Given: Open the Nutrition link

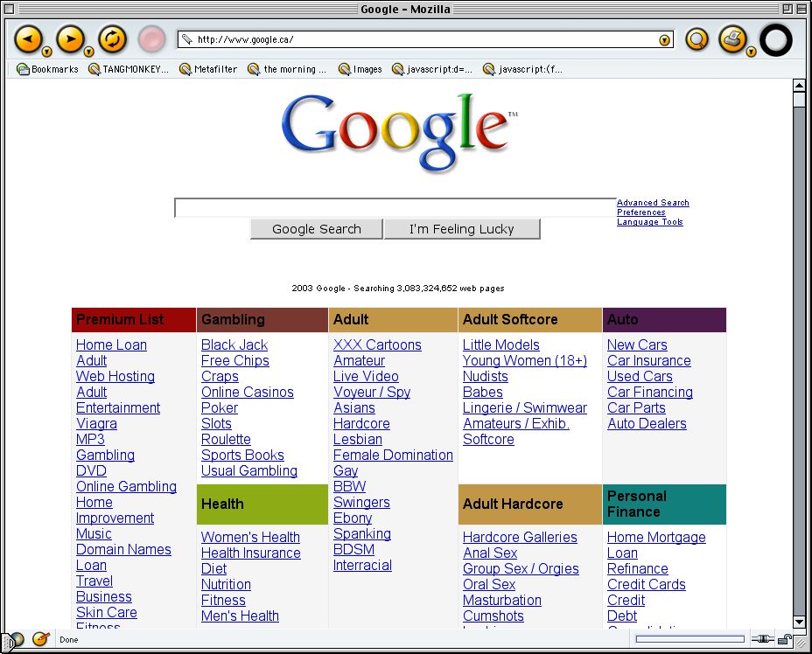Looking at the screenshot, I should 227,585.
